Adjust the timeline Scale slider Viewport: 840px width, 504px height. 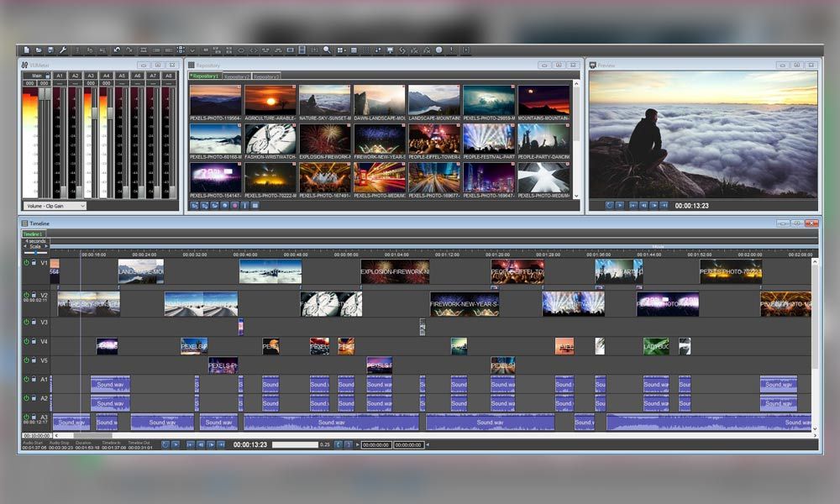pos(35,252)
